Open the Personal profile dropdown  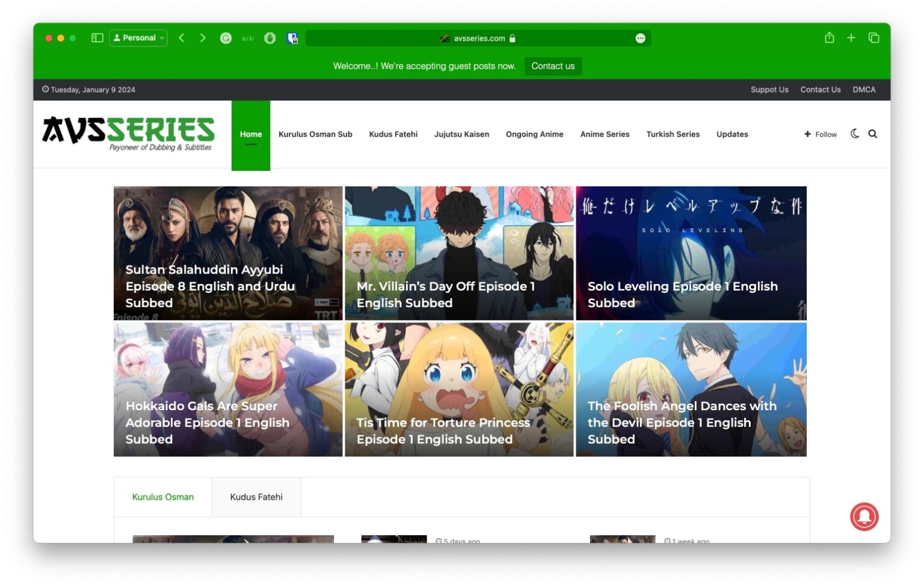(x=138, y=37)
